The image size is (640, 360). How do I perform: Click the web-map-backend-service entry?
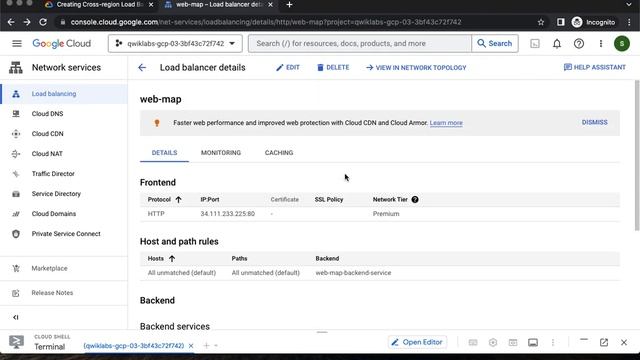[353, 273]
